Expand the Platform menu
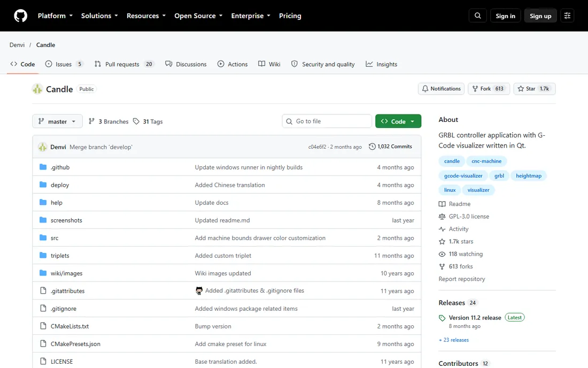 pyautogui.click(x=55, y=16)
